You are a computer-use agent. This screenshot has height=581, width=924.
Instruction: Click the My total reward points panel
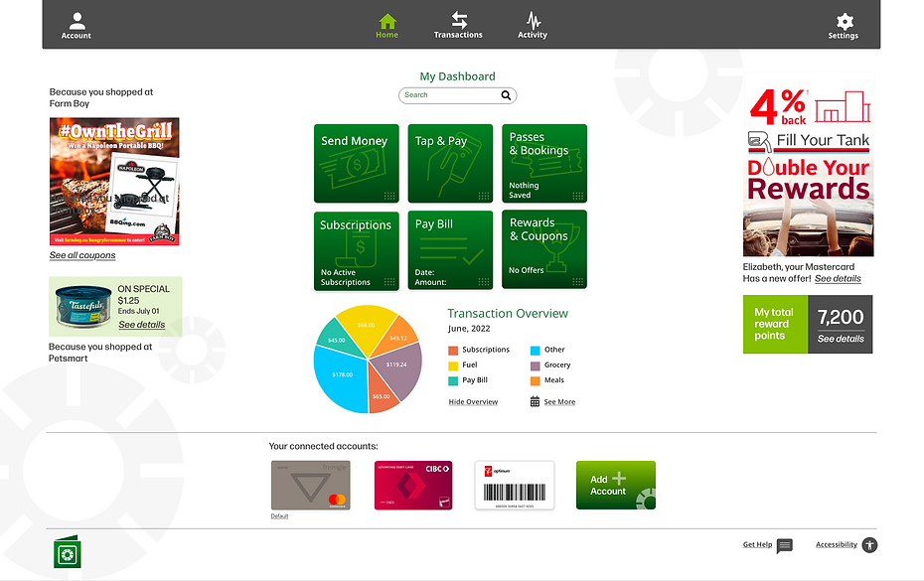775,324
